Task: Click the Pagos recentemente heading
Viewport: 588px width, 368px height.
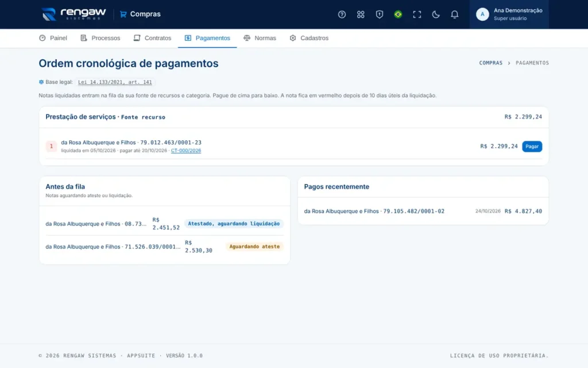Action: click(x=336, y=187)
